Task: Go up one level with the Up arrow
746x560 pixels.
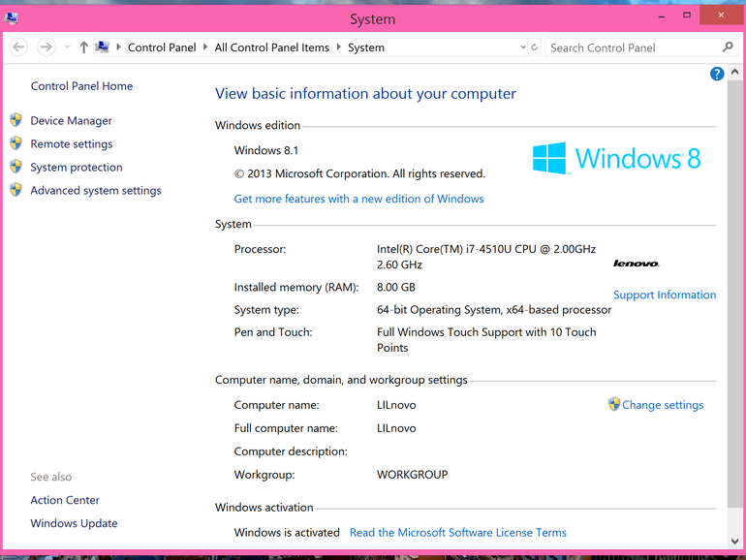Action: (x=83, y=47)
